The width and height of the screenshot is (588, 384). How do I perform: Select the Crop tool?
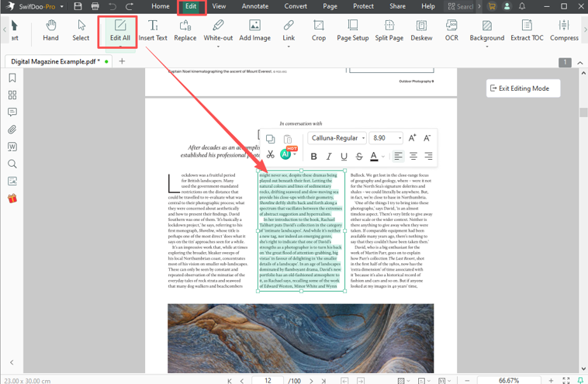coord(318,31)
